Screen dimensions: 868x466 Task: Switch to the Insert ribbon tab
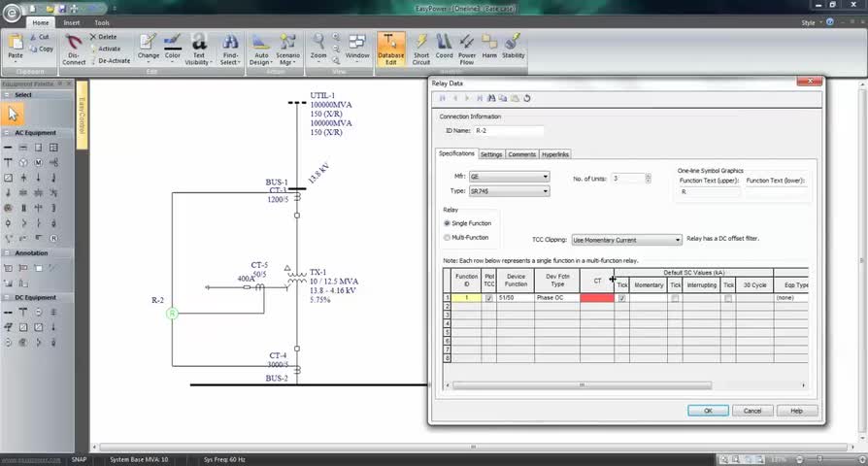72,22
